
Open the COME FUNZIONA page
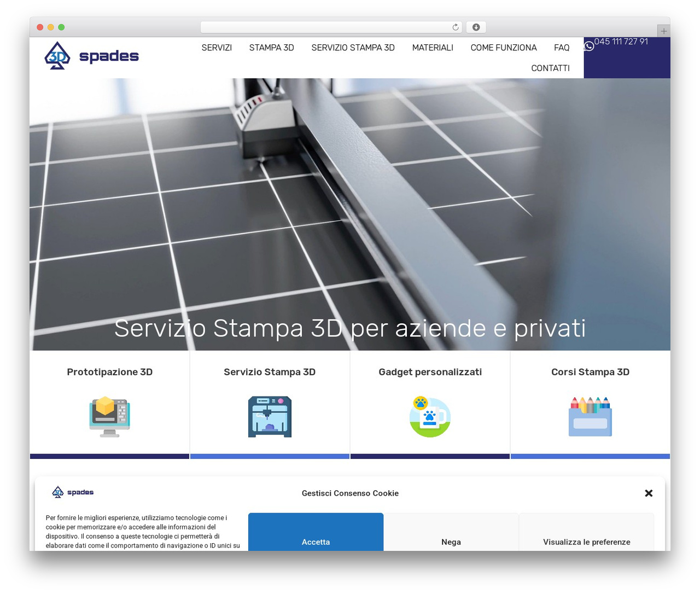click(504, 48)
